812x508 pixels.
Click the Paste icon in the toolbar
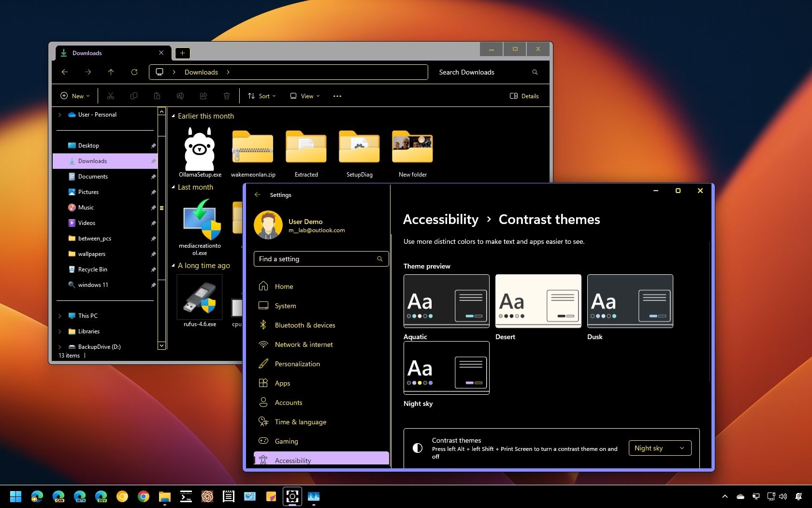[x=157, y=96]
